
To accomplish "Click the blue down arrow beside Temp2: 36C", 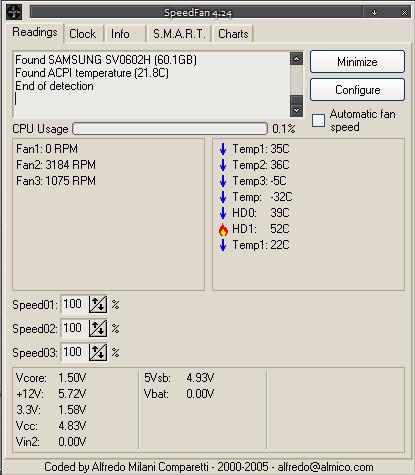I will click(223, 165).
